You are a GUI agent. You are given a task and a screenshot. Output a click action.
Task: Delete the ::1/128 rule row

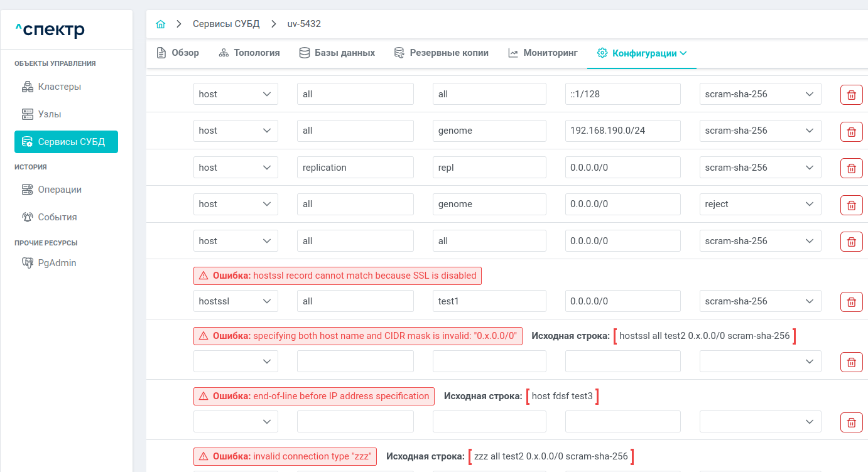click(x=851, y=95)
